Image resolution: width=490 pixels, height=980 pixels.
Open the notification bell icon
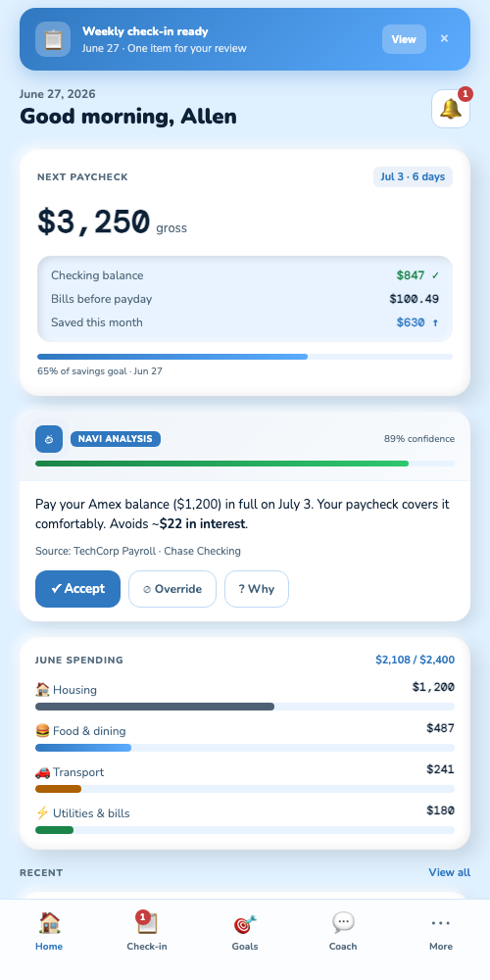[451, 109]
